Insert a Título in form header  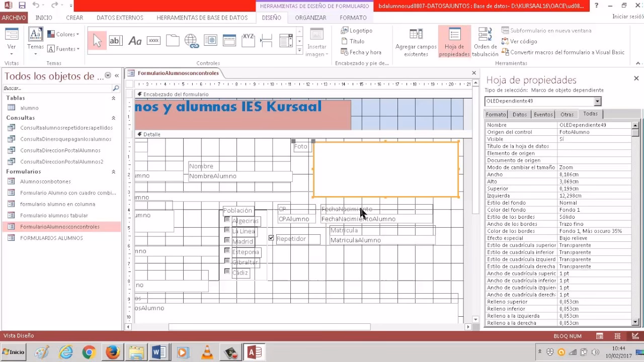pyautogui.click(x=353, y=42)
